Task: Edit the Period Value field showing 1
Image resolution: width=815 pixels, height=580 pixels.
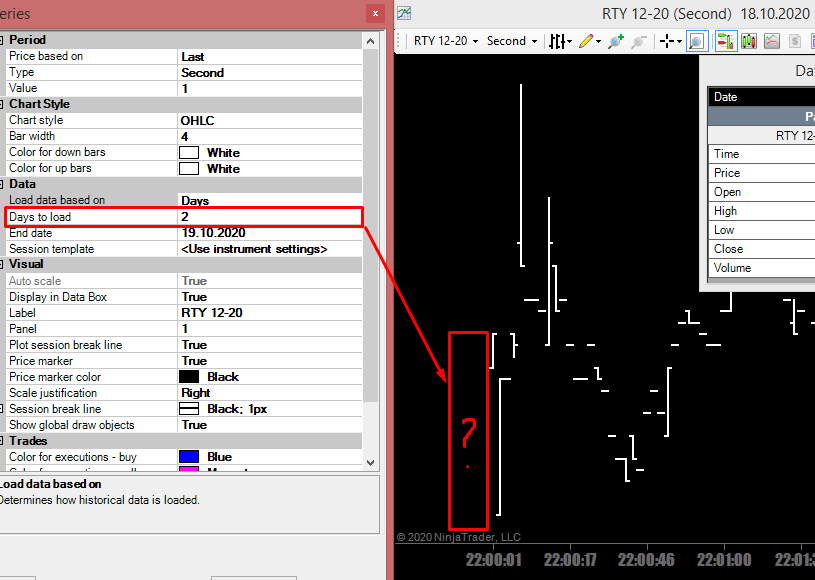Action: coord(270,88)
